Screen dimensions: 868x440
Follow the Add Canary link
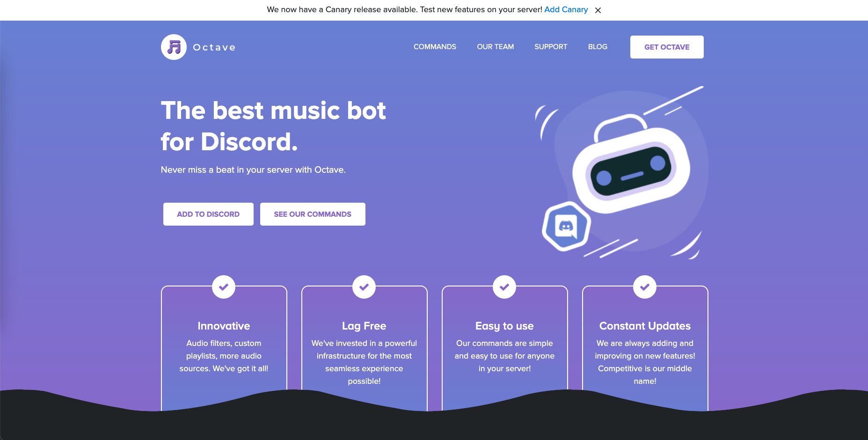coord(566,9)
